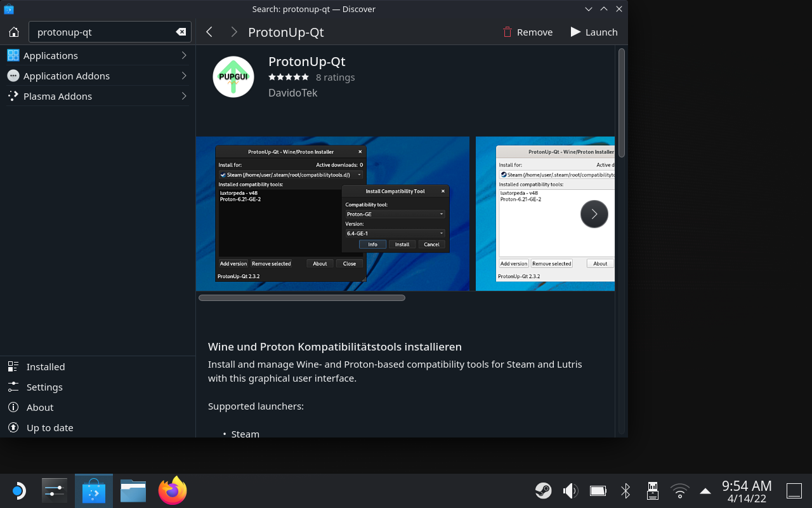Click the Steam bullet list item
This screenshot has width=812, height=508.
(x=246, y=434)
